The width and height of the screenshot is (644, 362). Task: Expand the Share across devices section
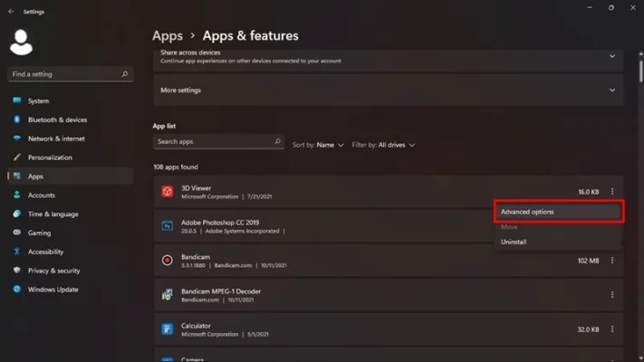pyautogui.click(x=611, y=56)
